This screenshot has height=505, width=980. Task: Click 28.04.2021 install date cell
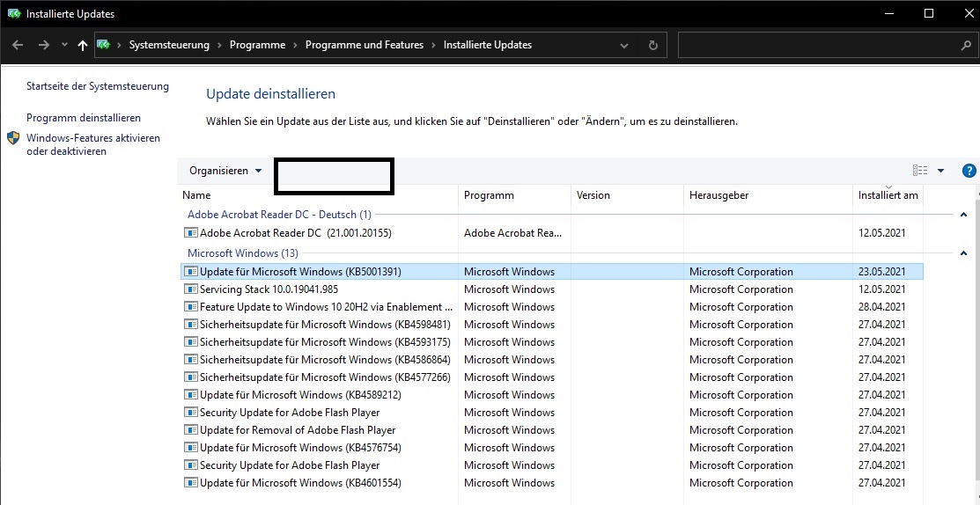point(882,306)
